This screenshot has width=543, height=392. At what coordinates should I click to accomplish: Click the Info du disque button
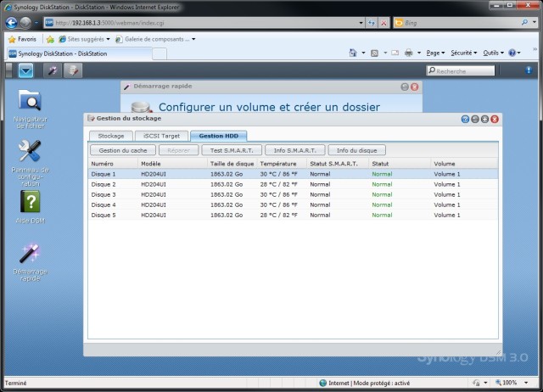(357, 151)
